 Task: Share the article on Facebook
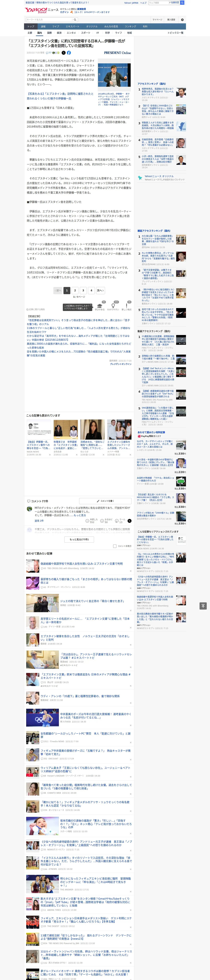tap(69, 53)
